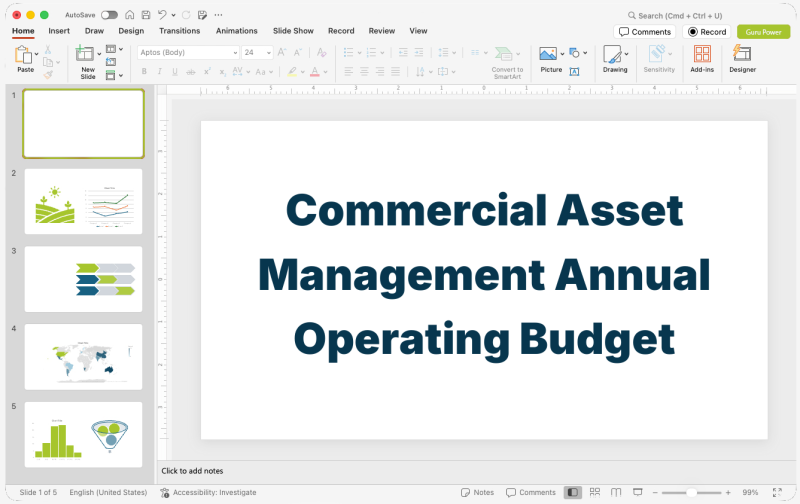
Task: Click the Format Painter brush icon
Action: tap(48, 75)
